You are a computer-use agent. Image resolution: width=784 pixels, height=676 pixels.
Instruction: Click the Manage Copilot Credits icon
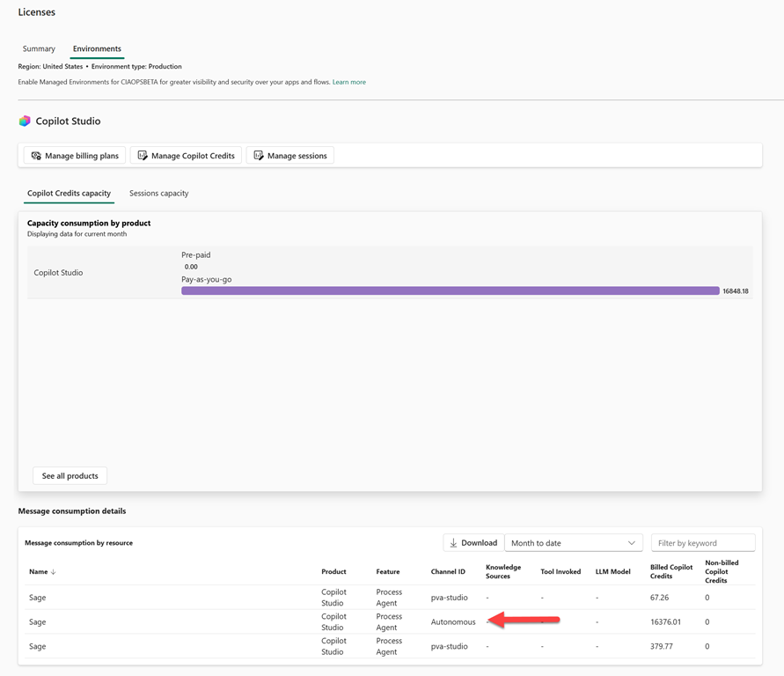pos(143,156)
